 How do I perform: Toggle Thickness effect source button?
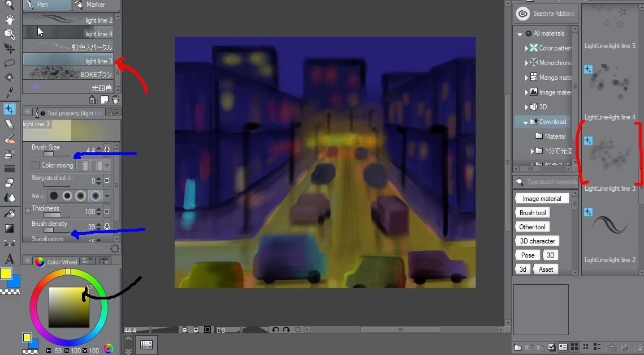coord(107,211)
